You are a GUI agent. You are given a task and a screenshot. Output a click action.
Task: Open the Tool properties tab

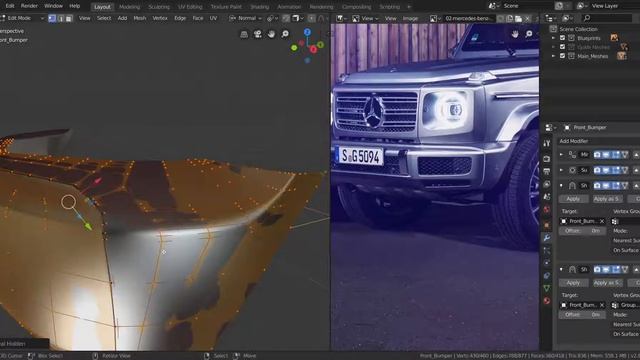(547, 143)
